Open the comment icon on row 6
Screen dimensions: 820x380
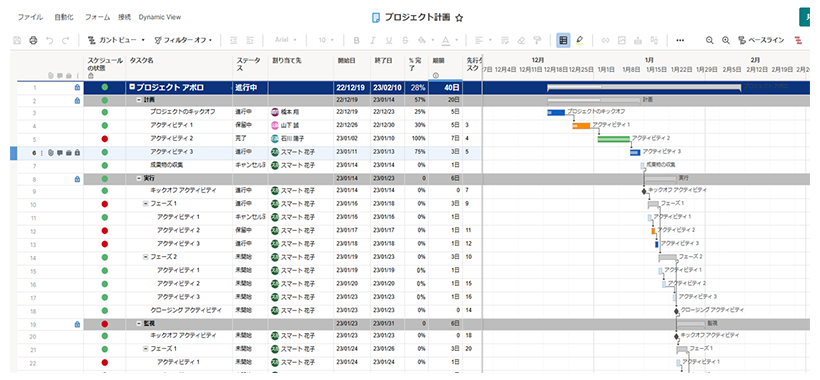[x=60, y=153]
